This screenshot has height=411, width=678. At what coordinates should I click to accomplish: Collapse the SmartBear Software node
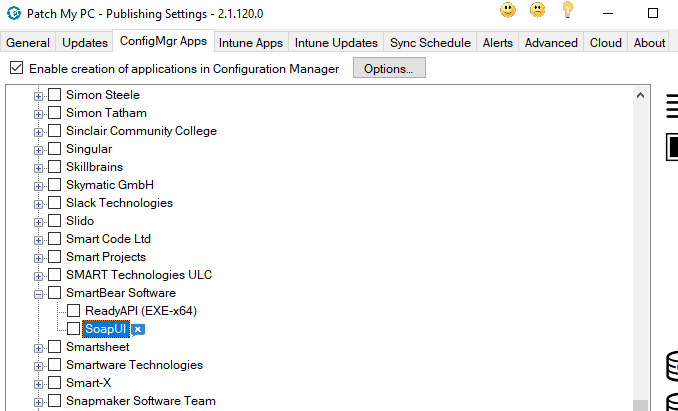[x=38, y=294]
